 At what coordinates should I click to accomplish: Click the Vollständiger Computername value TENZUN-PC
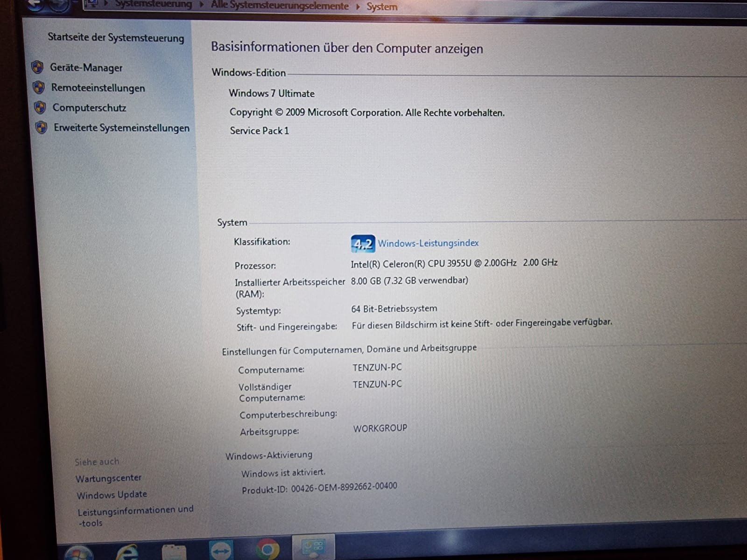point(377,385)
